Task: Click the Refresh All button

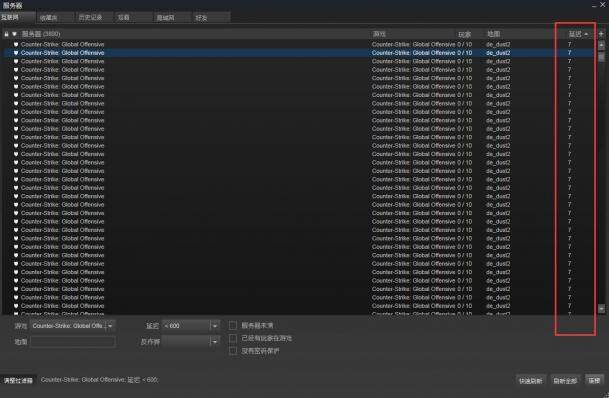Action: (565, 381)
